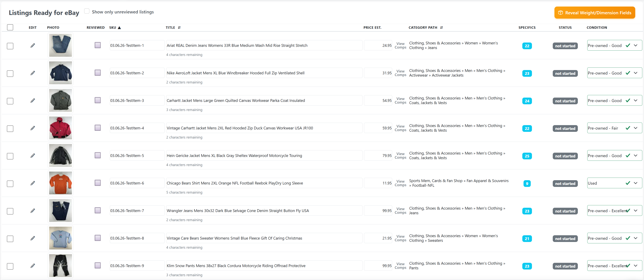
Task: Click the price field for Hein Gericke jacket
Action: pos(378,155)
